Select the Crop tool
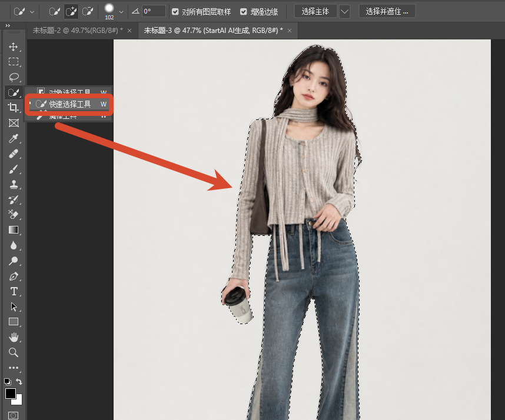 [13, 108]
